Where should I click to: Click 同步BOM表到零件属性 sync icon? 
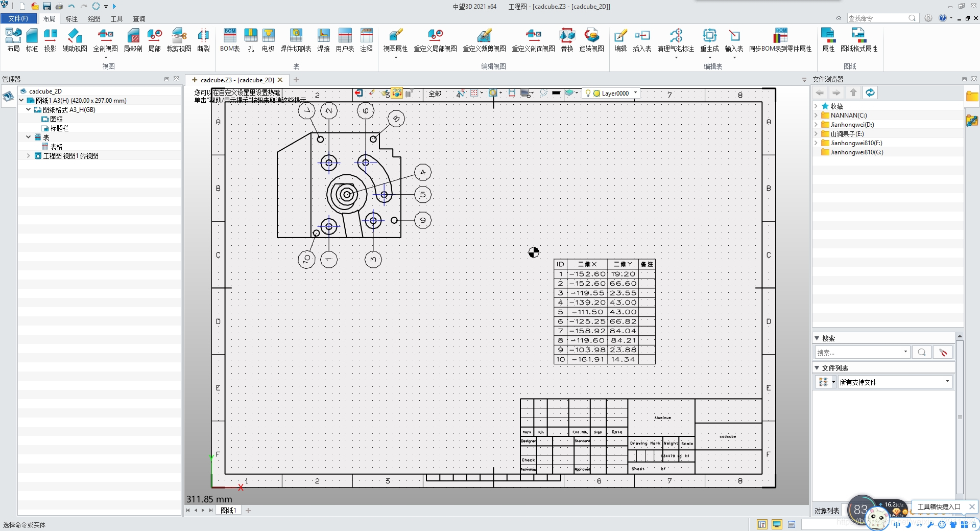tap(780, 40)
